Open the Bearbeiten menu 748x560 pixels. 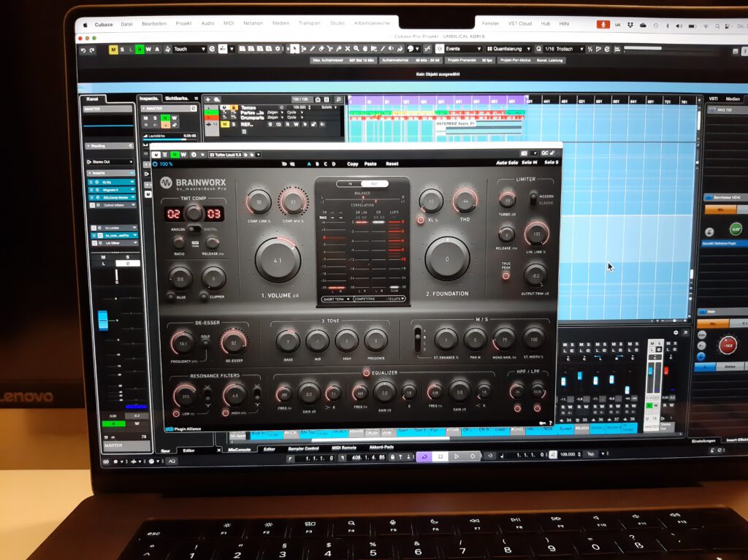pos(154,23)
